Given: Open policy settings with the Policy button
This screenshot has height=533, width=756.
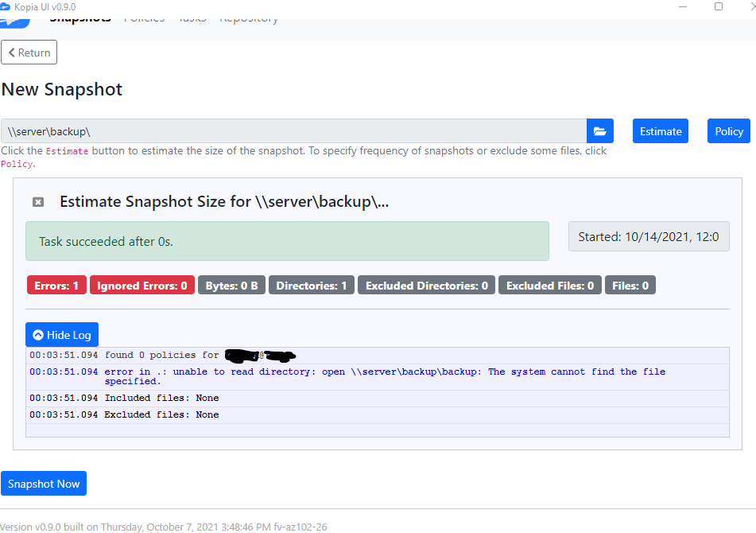Looking at the screenshot, I should point(728,130).
